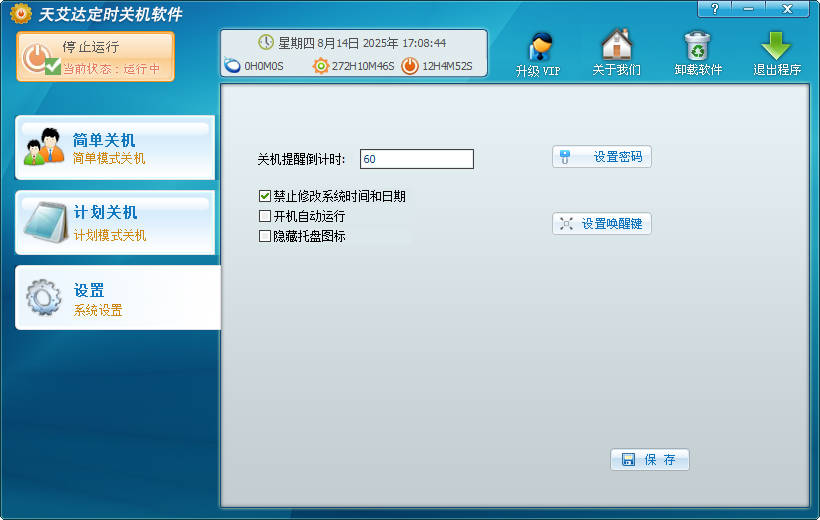Click the 0H0M0S timer value
Viewport: 820px width, 520px height.
pos(264,66)
